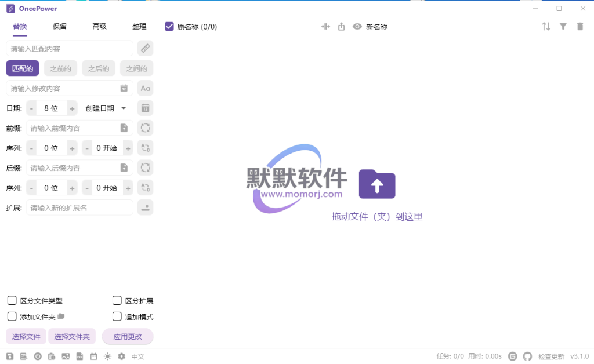The width and height of the screenshot is (594, 364).
Task: Click the trash icon to clear list
Action: click(580, 26)
